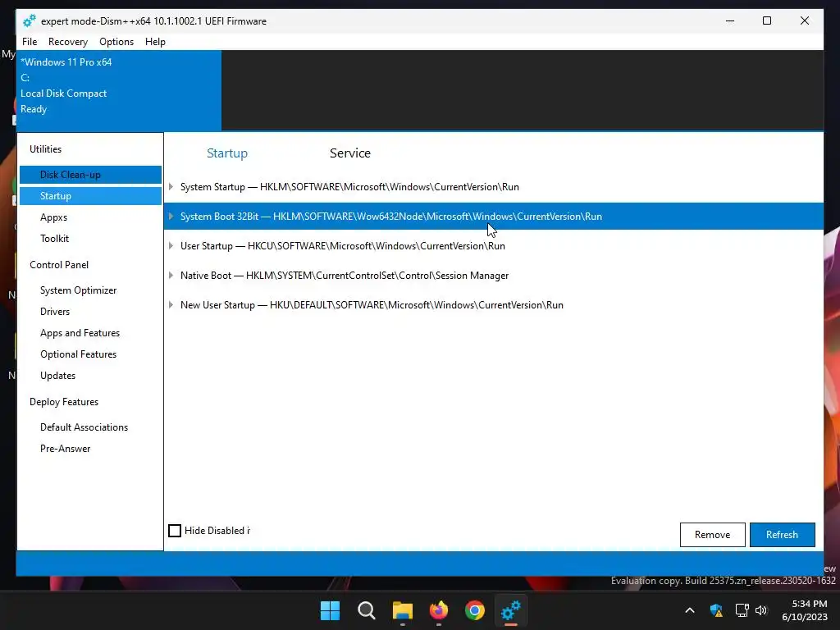Open Optional Features in sidebar
This screenshot has height=630, width=840.
78,354
